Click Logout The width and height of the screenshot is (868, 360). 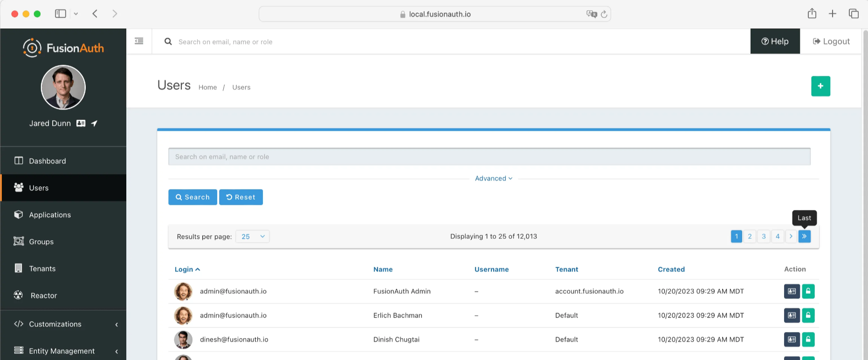[x=831, y=41]
